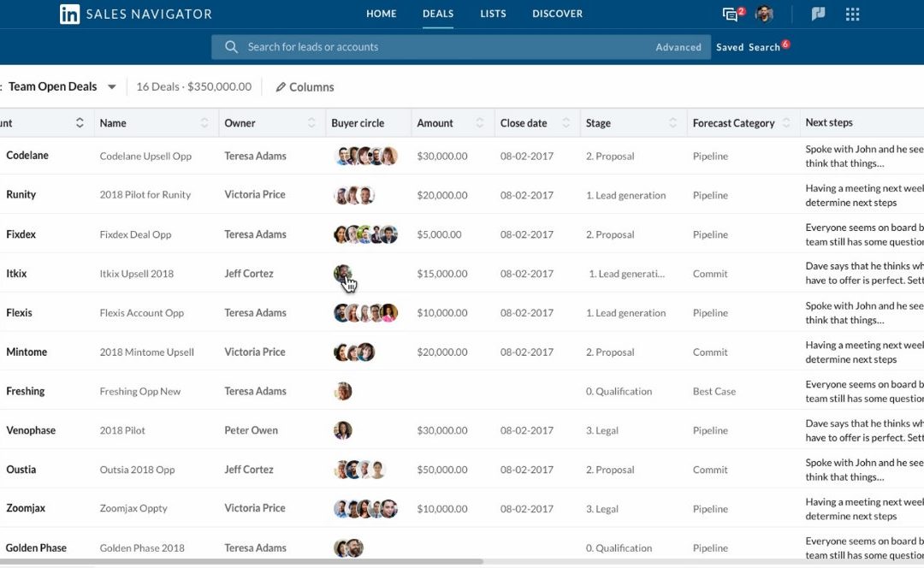Click the horizontal scrollbar at bottom
Viewport: 924px width, 568px height.
tap(241, 562)
